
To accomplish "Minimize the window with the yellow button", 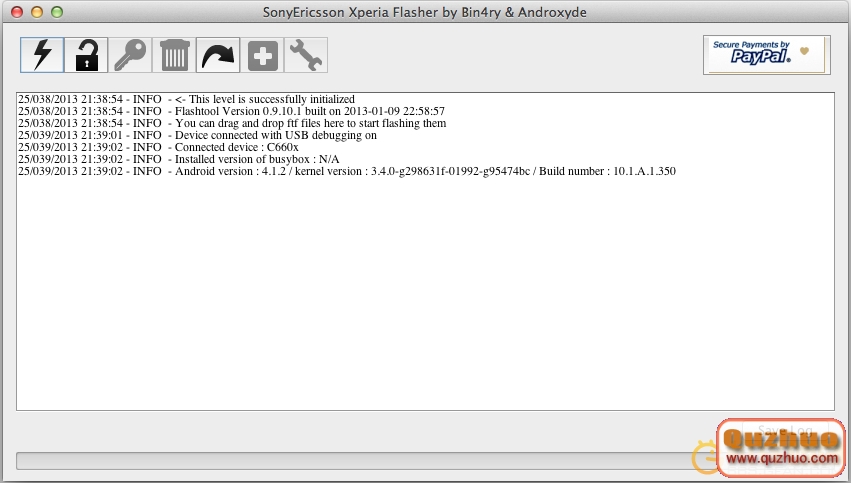I will 37,12.
